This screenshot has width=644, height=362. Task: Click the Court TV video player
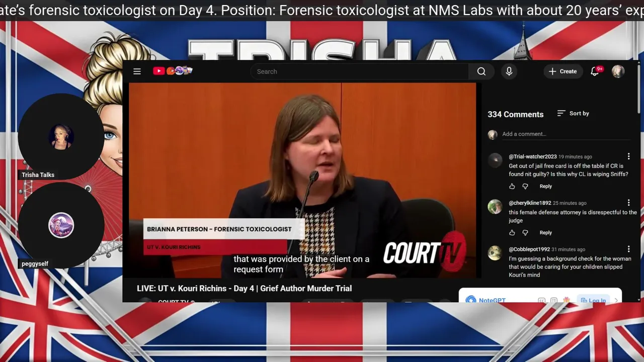302,180
